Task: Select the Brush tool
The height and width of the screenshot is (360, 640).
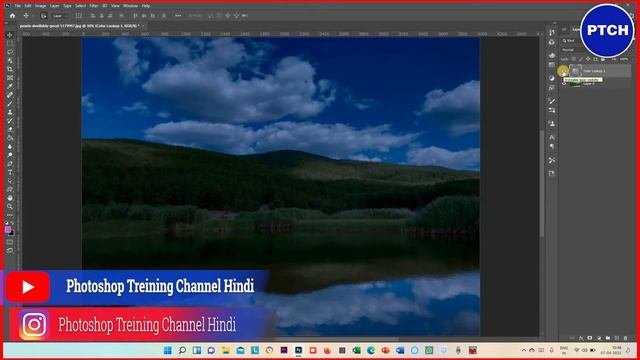Action: (10, 104)
